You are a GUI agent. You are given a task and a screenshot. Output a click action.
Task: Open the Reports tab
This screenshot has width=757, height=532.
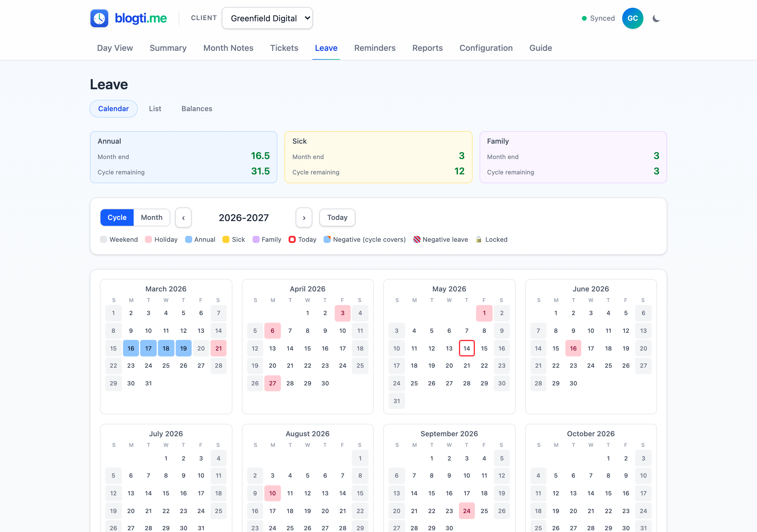pos(427,48)
